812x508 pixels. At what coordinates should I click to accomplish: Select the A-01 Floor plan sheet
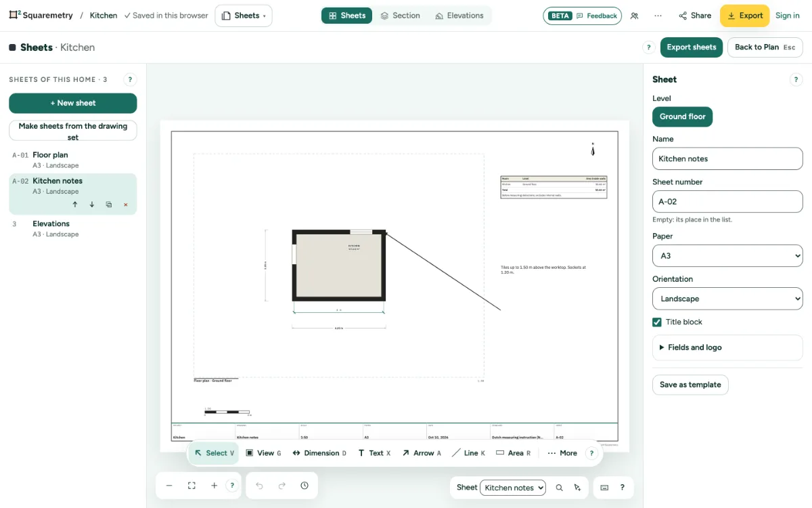point(73,160)
